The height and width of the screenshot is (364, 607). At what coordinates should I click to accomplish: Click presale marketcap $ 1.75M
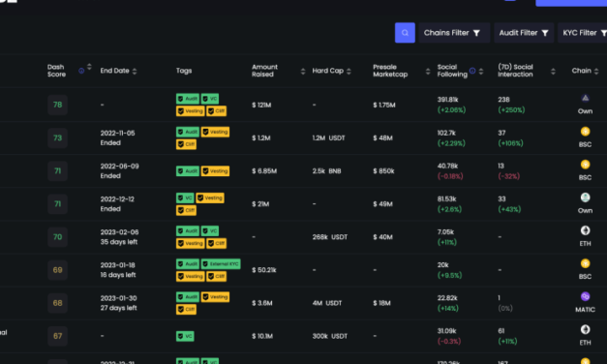[384, 105]
